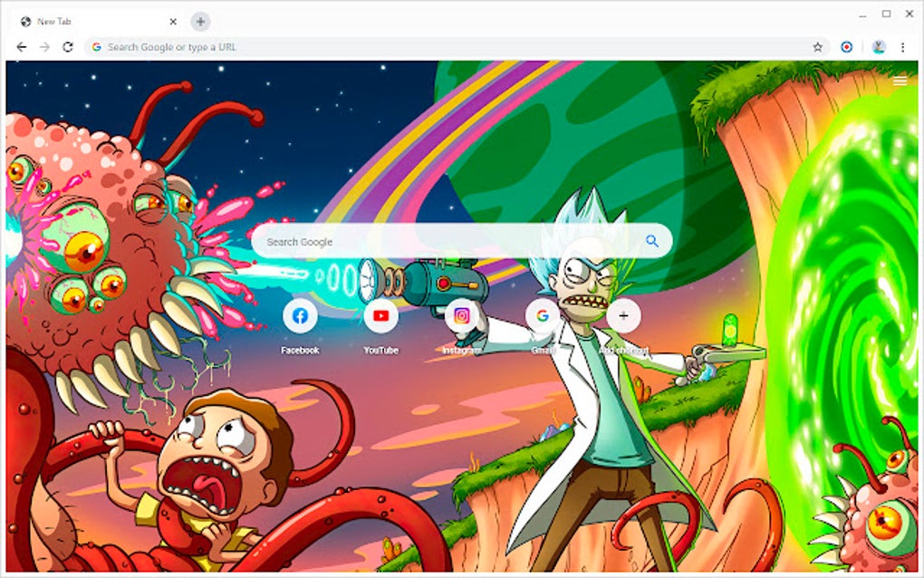Image resolution: width=924 pixels, height=578 pixels.
Task: Open the hamburger menu on the page
Action: click(x=900, y=81)
